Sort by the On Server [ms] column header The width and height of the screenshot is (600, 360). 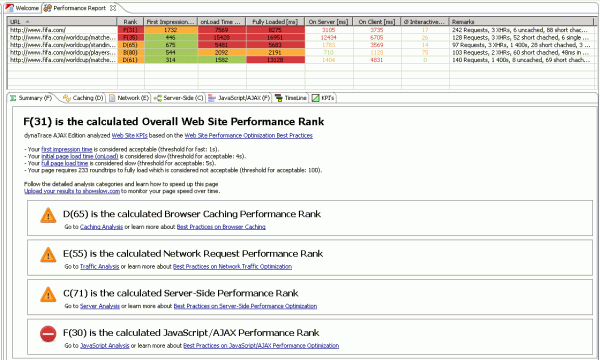(x=329, y=22)
